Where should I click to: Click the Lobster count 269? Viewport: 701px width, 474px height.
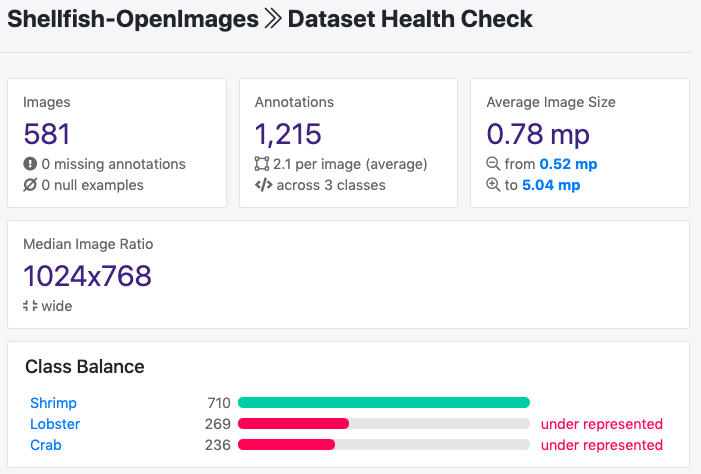[x=218, y=424]
